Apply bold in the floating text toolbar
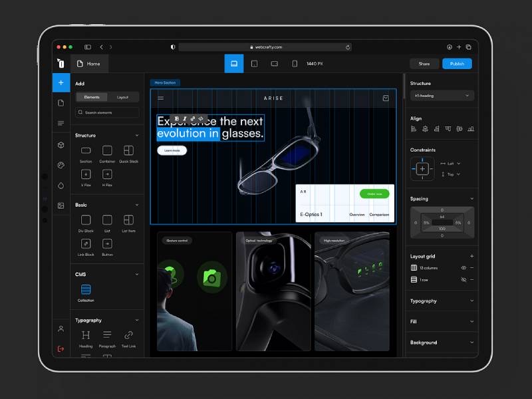 [177, 118]
